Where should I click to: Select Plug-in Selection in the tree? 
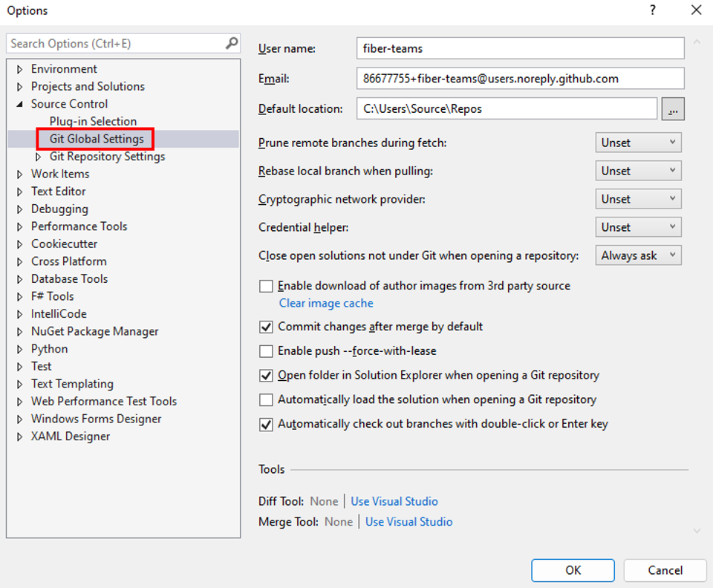[x=93, y=121]
